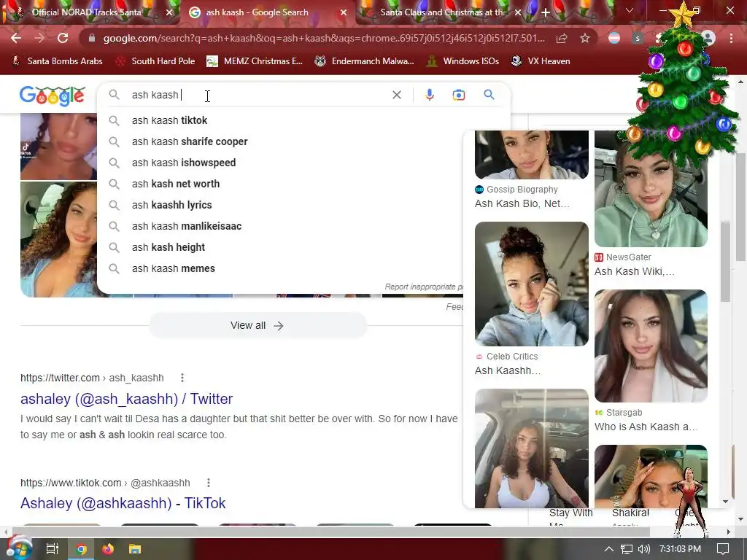Select suggestion ash kaash tiktok

pos(303,120)
